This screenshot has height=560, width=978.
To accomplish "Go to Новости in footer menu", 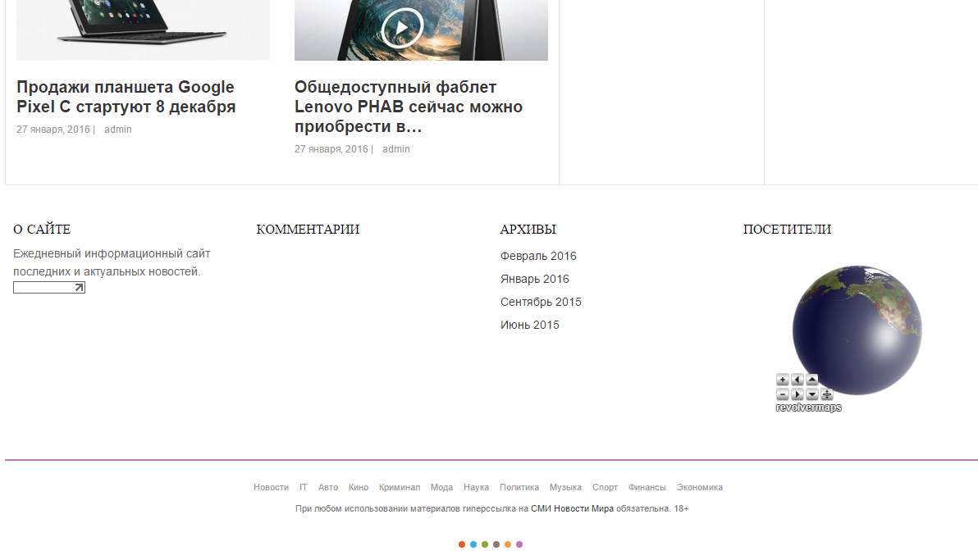I will click(x=271, y=487).
